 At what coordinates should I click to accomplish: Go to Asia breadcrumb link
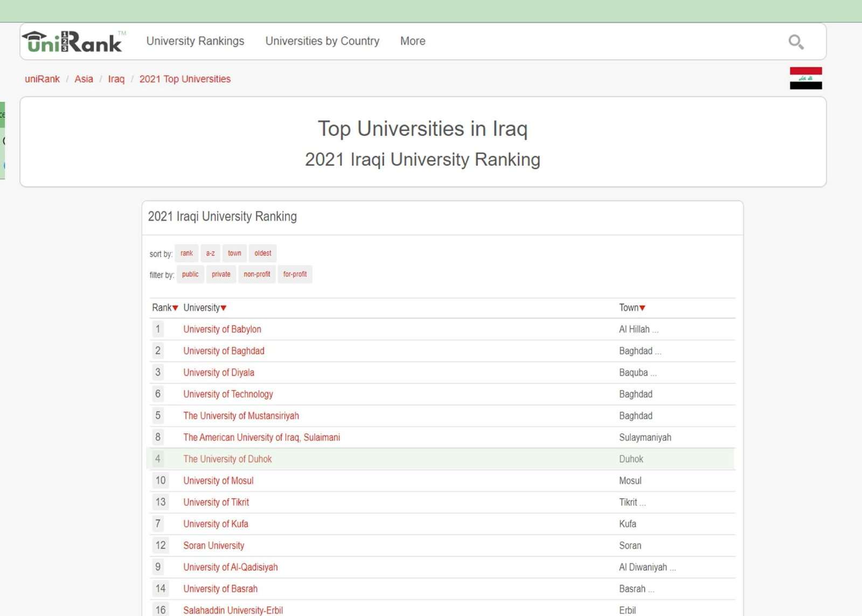coord(84,79)
